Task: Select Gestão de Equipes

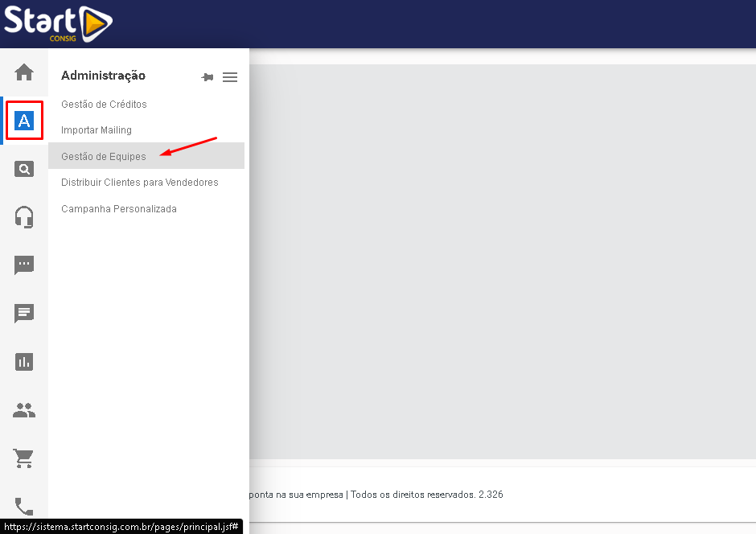Action: [x=146, y=156]
